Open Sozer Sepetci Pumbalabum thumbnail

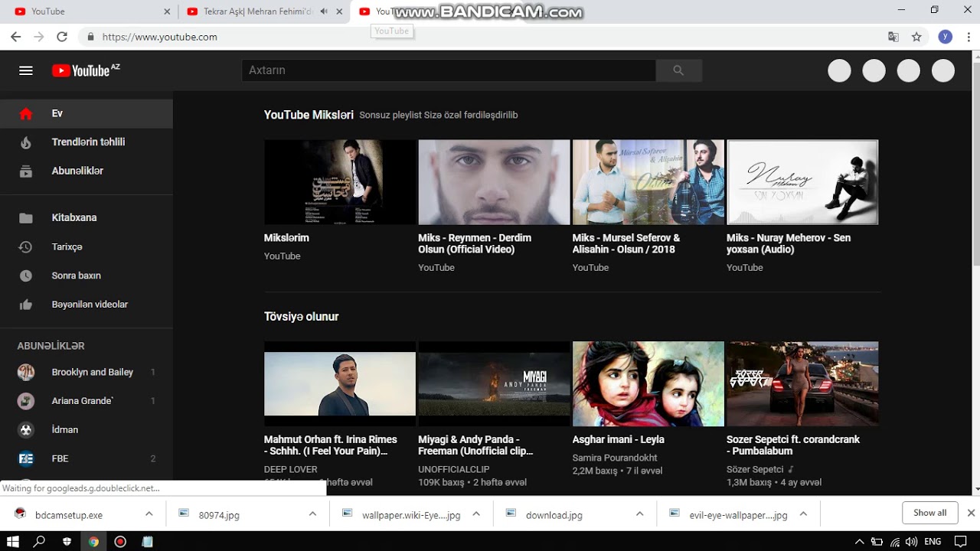[802, 383]
